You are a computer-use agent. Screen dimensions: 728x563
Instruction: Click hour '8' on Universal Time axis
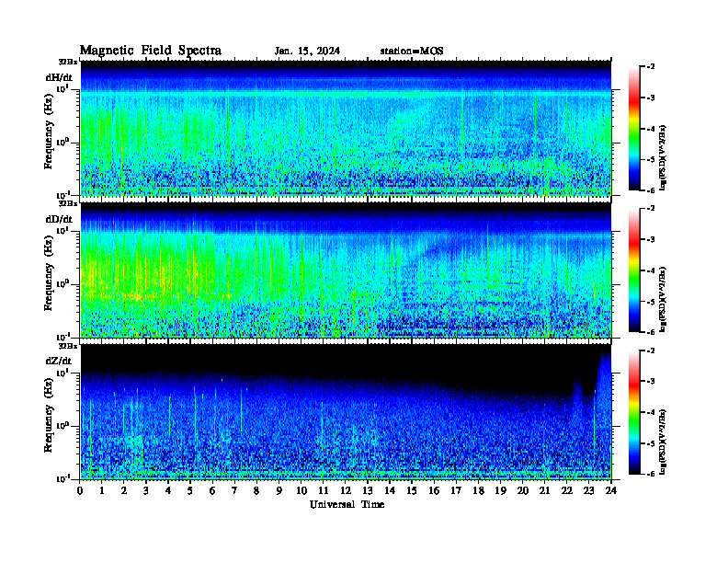coord(256,490)
